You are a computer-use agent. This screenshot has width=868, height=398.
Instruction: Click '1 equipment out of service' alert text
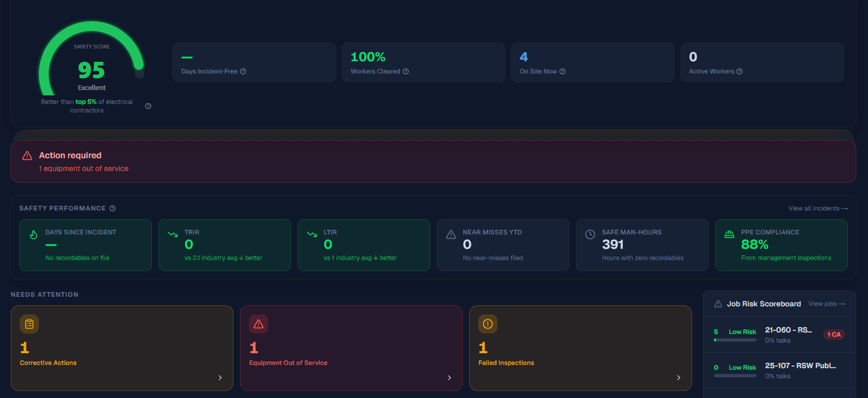pyautogui.click(x=84, y=168)
